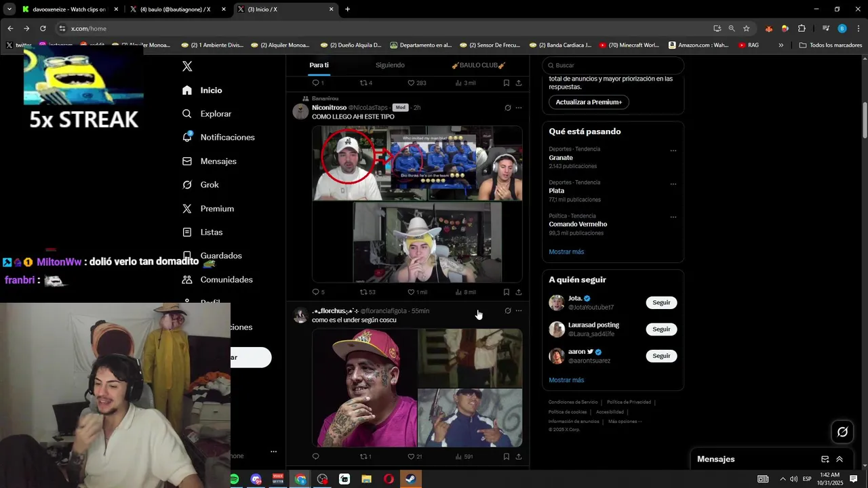The width and height of the screenshot is (868, 488).
Task: Click the Buscar search field
Action: [613, 65]
